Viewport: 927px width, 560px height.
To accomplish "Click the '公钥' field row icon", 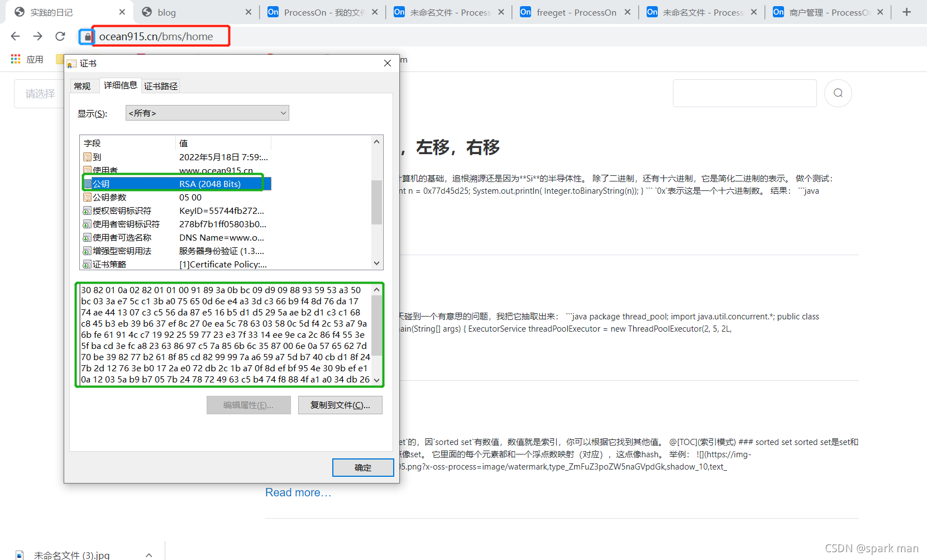I will click(87, 184).
